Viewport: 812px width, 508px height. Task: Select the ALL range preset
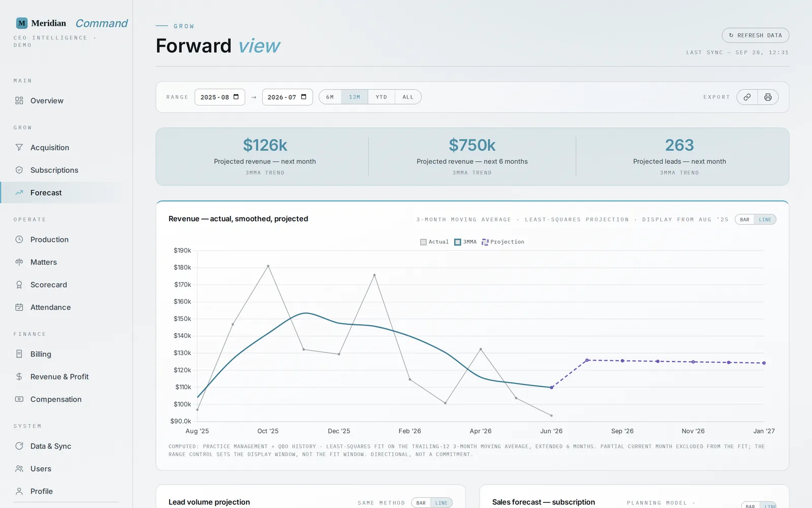pos(408,97)
